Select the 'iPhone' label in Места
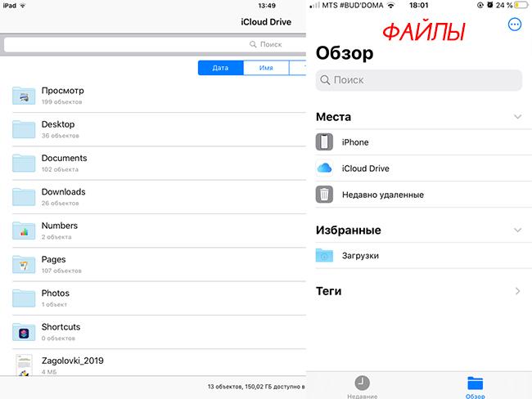The width and height of the screenshot is (532, 399). pos(355,142)
